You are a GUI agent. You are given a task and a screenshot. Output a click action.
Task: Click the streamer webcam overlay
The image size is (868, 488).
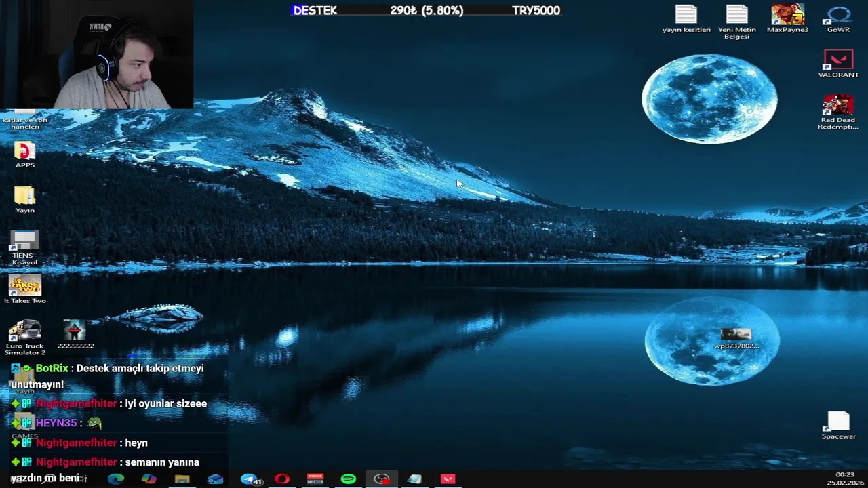point(96,54)
